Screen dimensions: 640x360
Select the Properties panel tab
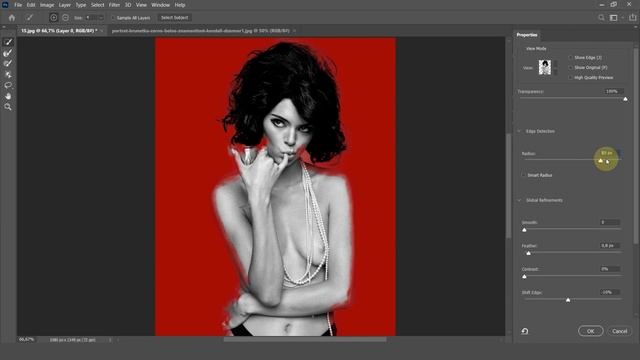tap(527, 35)
